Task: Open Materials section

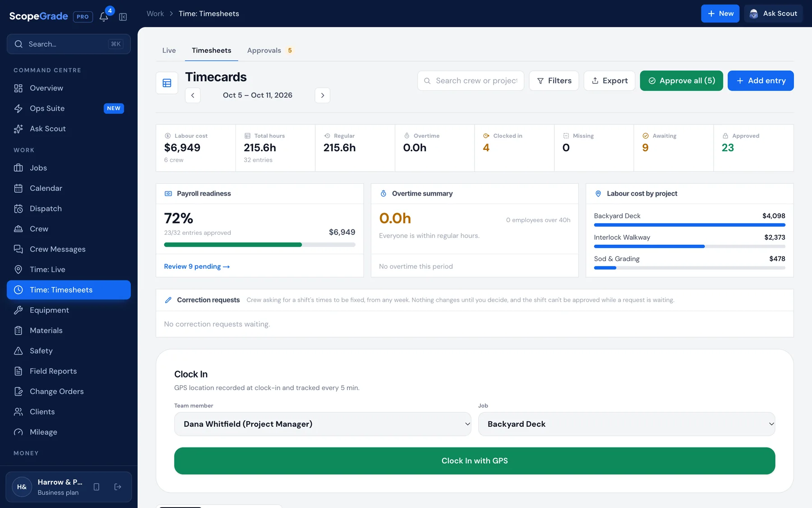Action: pyautogui.click(x=69, y=331)
